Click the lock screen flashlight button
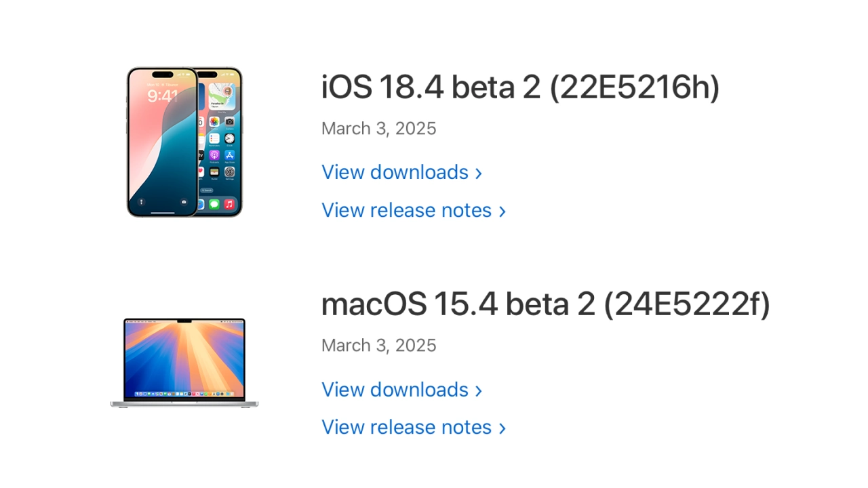 pyautogui.click(x=141, y=201)
